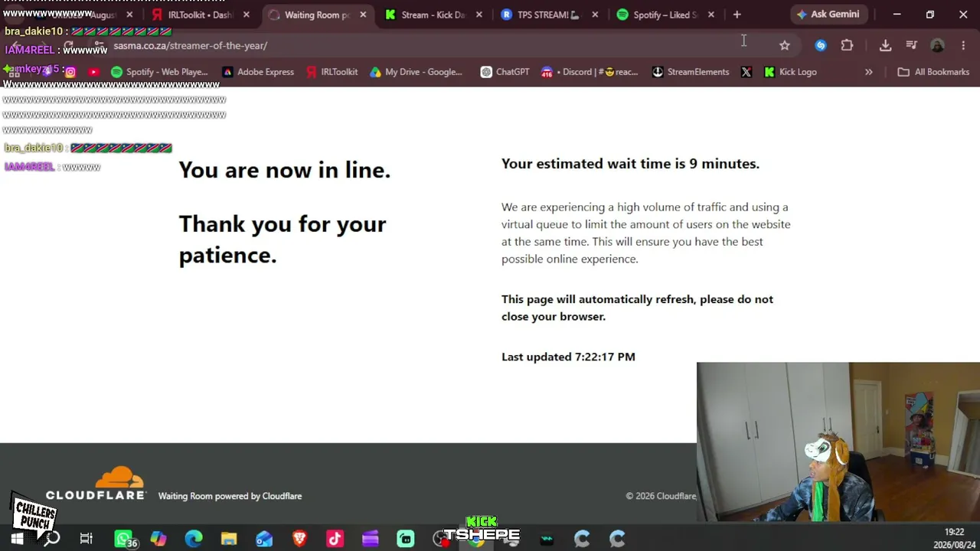Viewport: 980px width, 551px height.
Task: Open the taskbar clock showing 19:22
Action: 954,538
